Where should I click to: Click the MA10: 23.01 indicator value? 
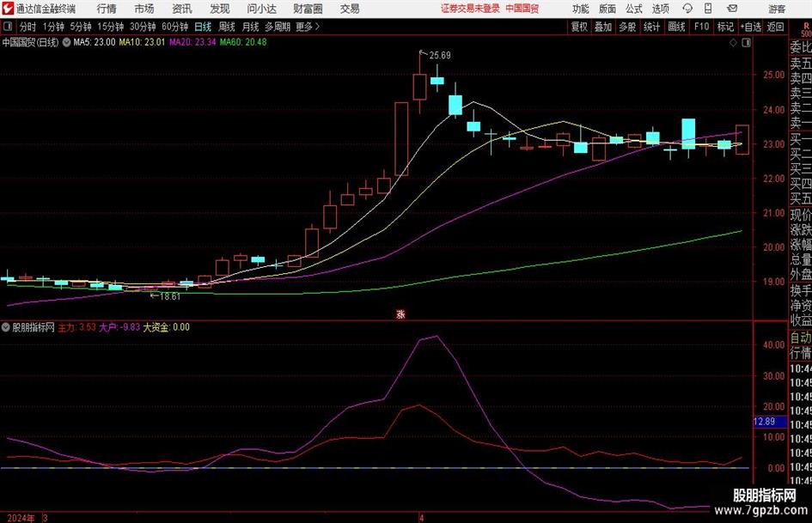tap(142, 42)
